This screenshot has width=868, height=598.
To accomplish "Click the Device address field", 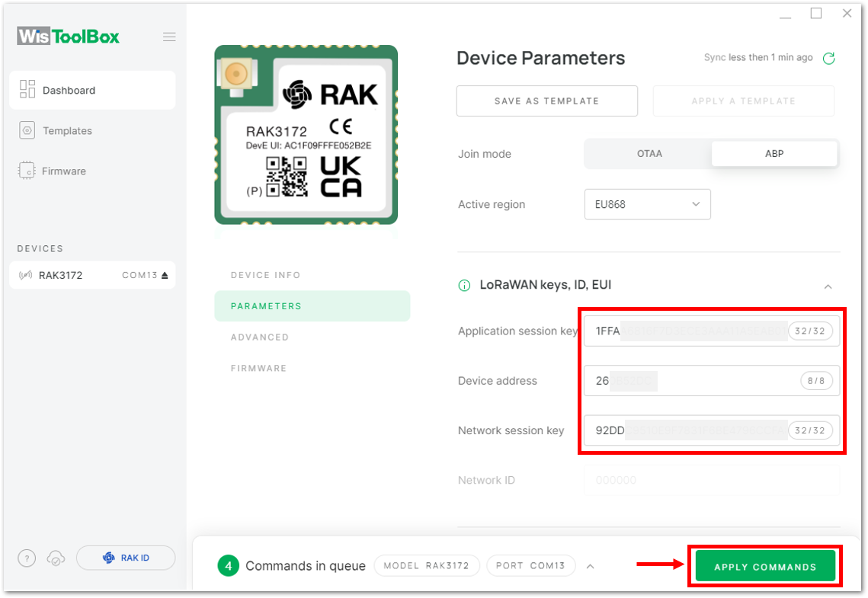I will (712, 381).
